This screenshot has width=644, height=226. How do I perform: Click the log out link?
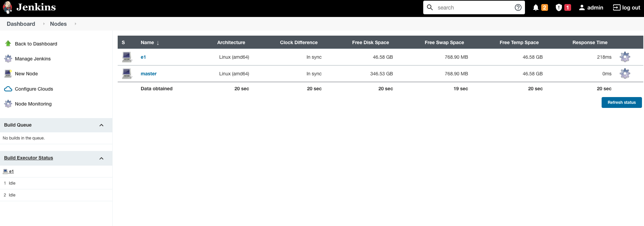(626, 7)
